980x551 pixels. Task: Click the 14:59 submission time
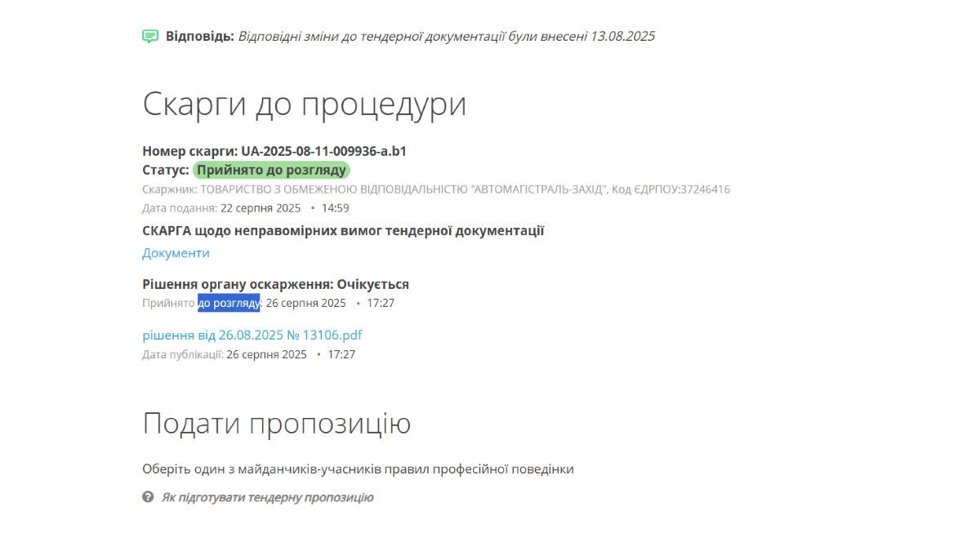(336, 208)
